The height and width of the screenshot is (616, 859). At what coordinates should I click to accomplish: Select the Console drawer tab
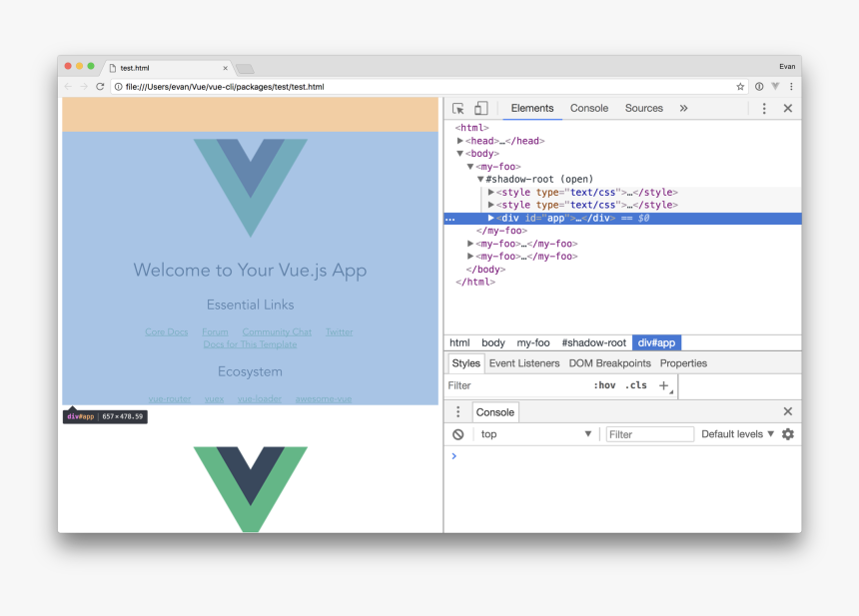tap(494, 412)
